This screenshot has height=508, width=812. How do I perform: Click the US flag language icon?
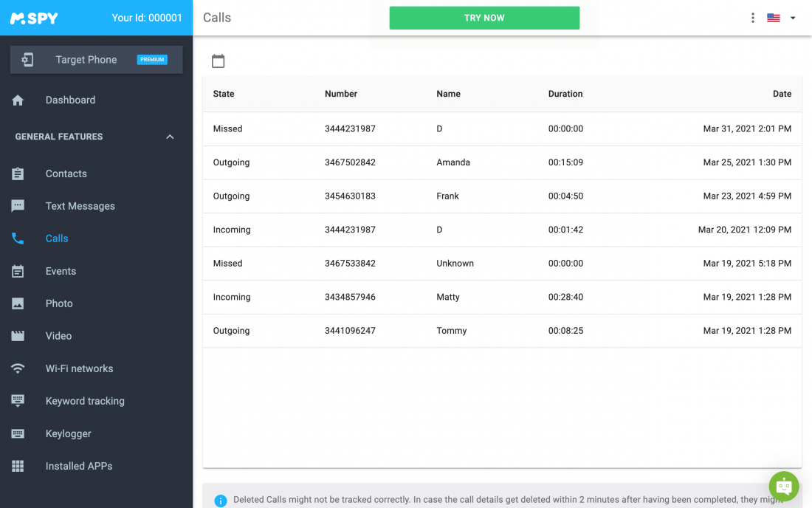773,18
